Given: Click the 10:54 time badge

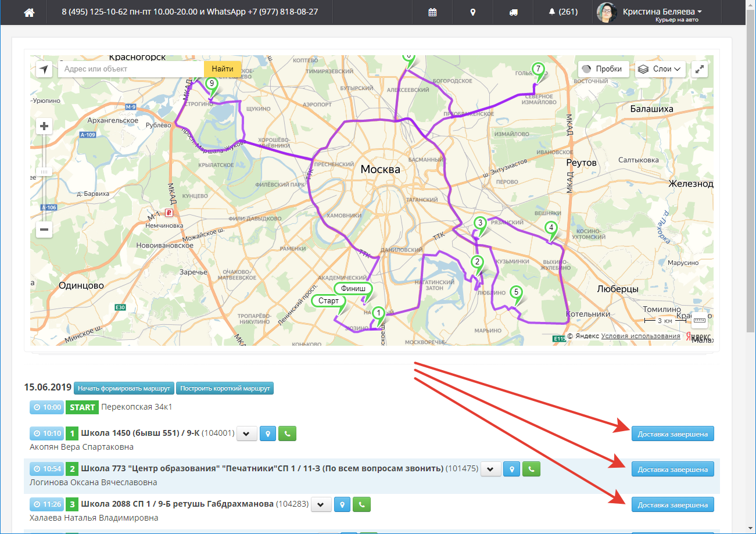Looking at the screenshot, I should 46,469.
